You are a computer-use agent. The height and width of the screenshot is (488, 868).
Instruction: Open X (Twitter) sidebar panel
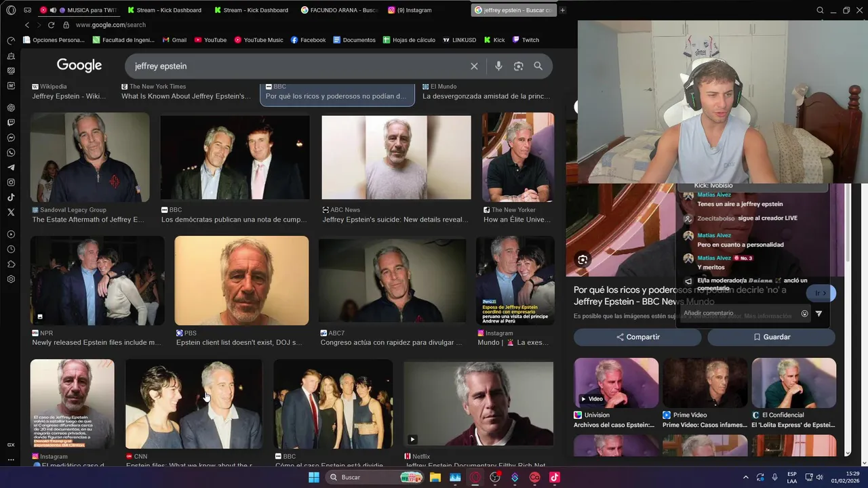point(11,212)
